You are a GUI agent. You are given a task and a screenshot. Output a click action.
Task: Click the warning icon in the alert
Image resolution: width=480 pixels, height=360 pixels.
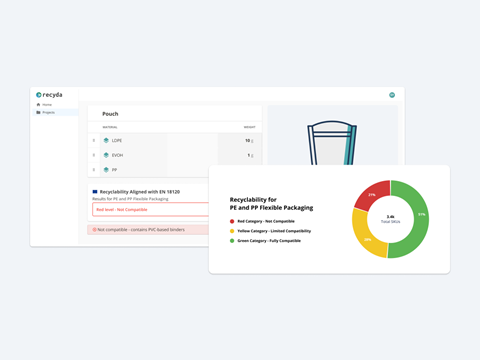coord(94,230)
